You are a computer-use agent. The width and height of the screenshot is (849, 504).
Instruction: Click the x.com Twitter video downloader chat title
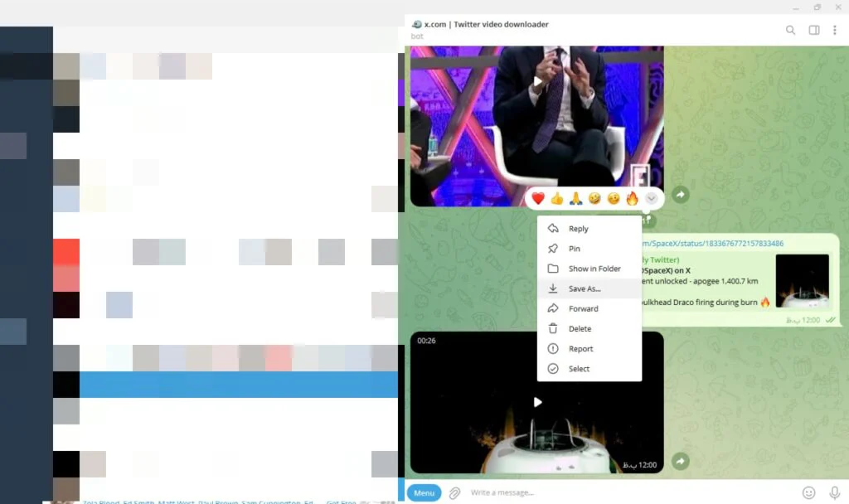[486, 24]
